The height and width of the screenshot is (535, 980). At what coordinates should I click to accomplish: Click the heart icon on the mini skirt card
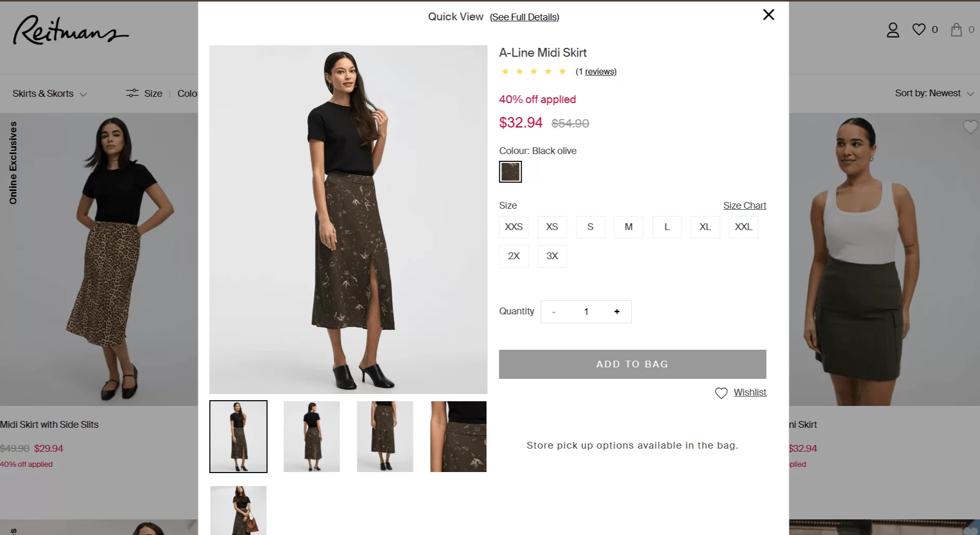pos(970,127)
